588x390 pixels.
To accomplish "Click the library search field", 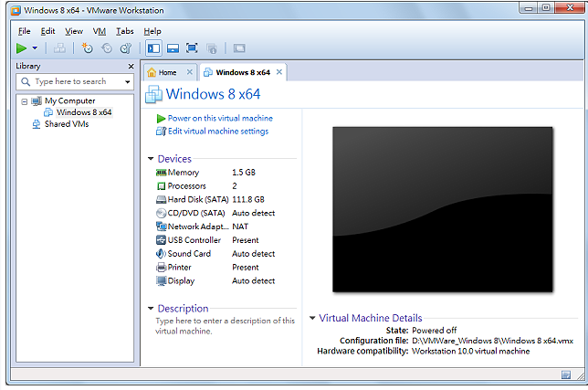I will 75,81.
